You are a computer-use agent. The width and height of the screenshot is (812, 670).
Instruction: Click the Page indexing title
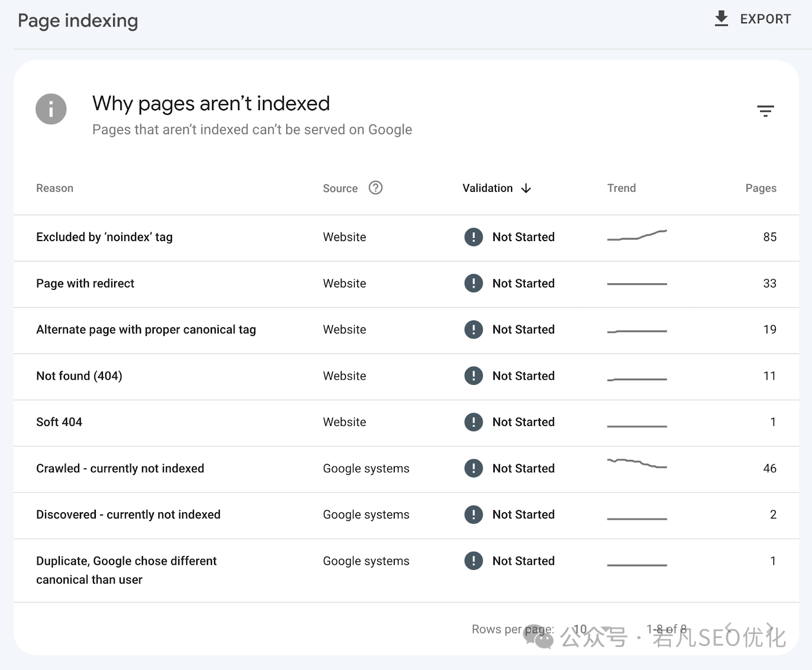click(x=78, y=21)
